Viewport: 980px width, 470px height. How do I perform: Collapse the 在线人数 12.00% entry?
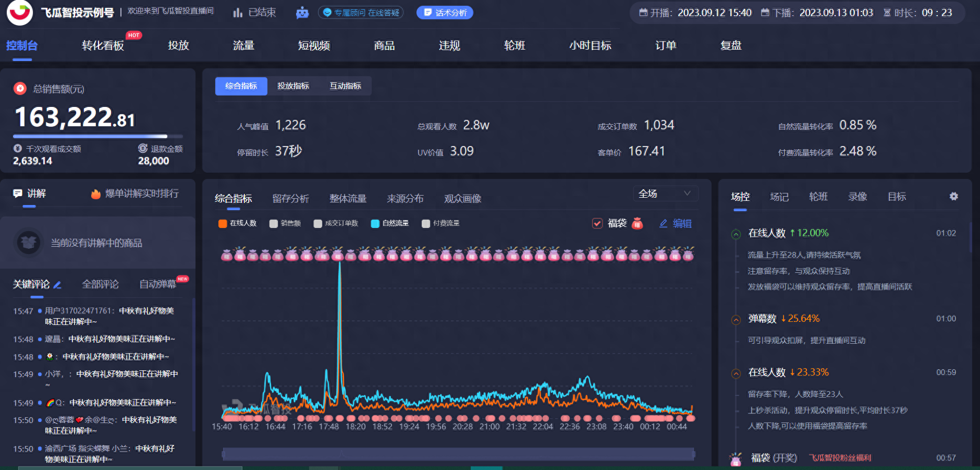(736, 234)
